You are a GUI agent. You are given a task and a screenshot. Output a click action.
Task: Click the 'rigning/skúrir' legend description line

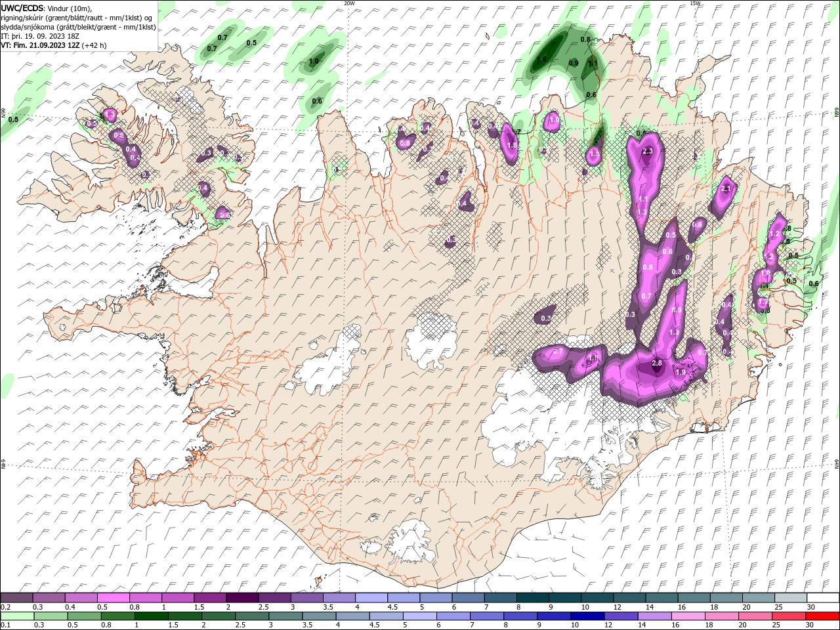pos(77,18)
